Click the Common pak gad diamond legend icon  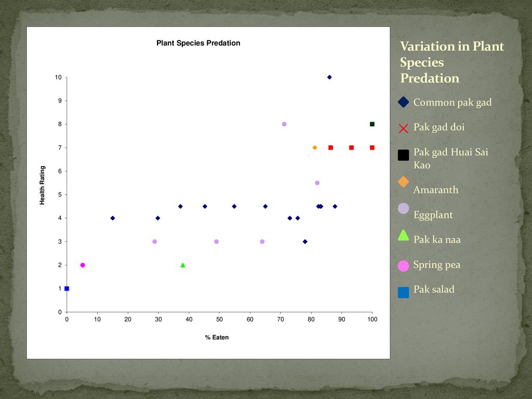[x=403, y=102]
